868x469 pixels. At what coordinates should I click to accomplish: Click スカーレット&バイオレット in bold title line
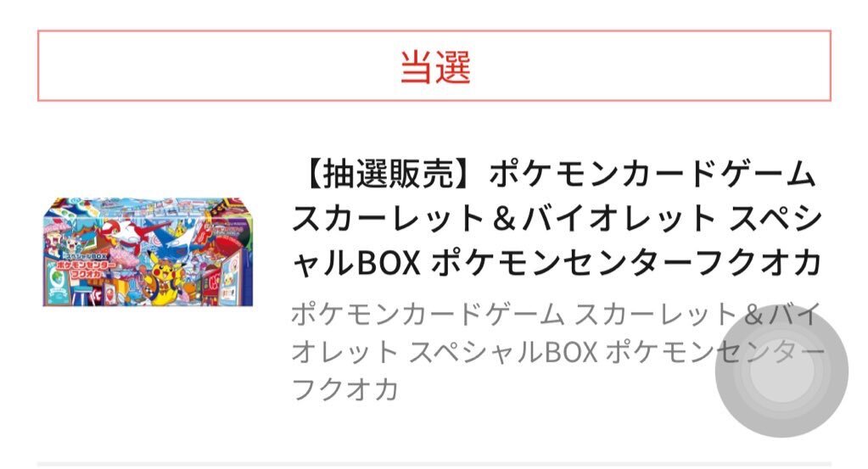pos(504,218)
